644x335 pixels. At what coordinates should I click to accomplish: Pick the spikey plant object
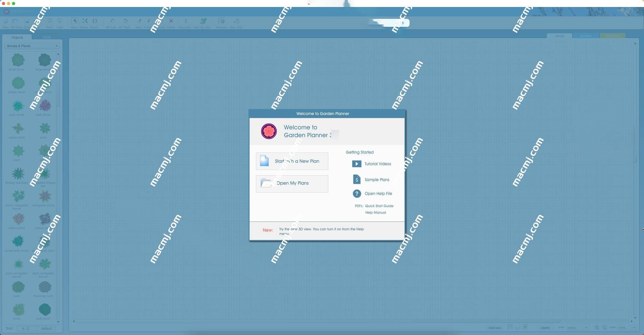pos(18,128)
